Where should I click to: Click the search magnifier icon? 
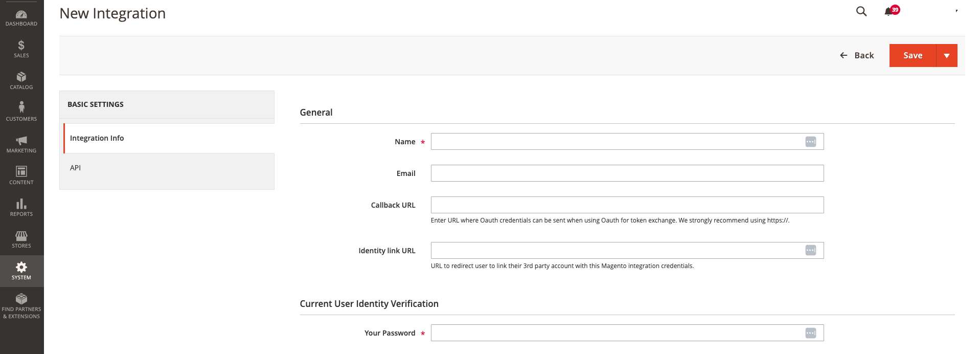[x=861, y=11]
